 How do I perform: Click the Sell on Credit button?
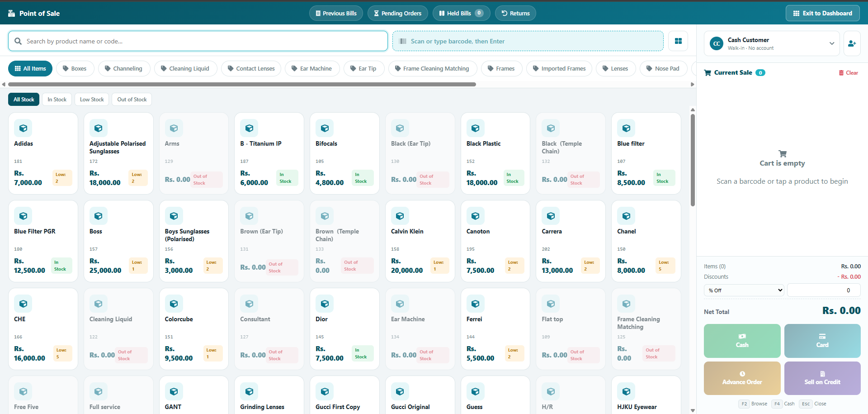pos(822,378)
